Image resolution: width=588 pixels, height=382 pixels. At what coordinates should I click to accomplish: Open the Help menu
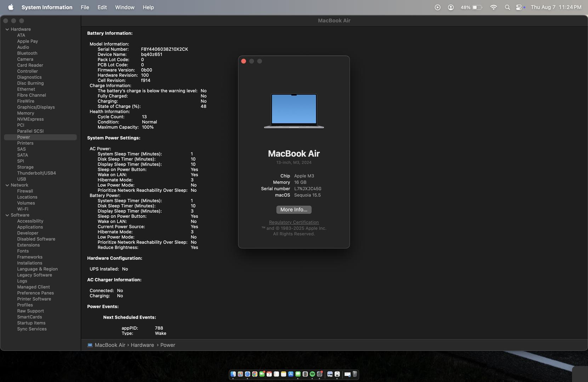[148, 7]
